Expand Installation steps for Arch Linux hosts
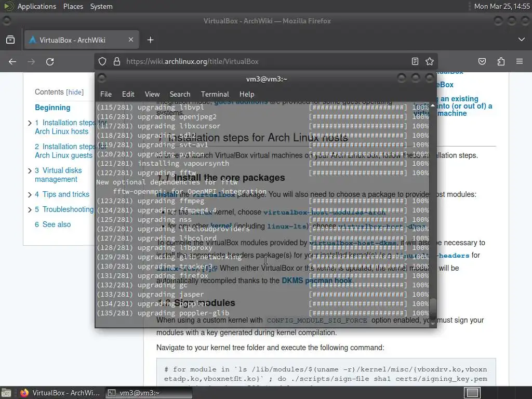 pos(30,123)
